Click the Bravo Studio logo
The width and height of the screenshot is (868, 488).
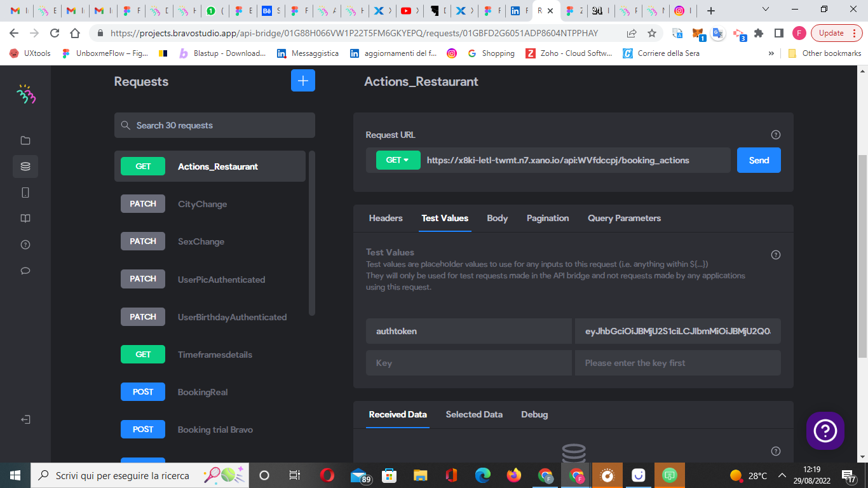(x=25, y=93)
